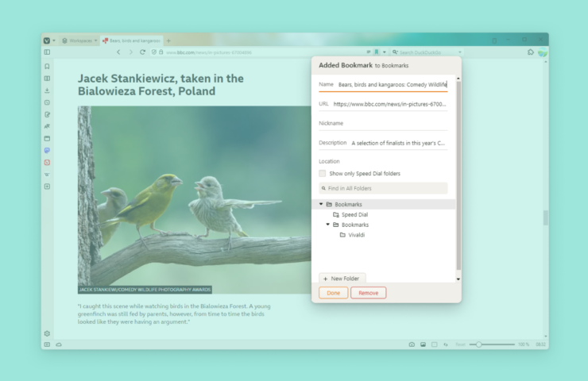Open the Workspaces dropdown
The image size is (588, 381).
click(79, 40)
